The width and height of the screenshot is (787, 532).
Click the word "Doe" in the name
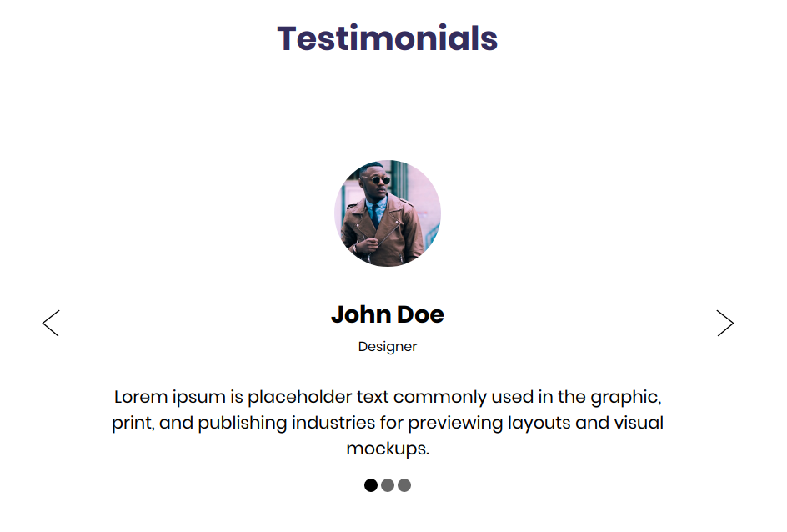coord(420,314)
